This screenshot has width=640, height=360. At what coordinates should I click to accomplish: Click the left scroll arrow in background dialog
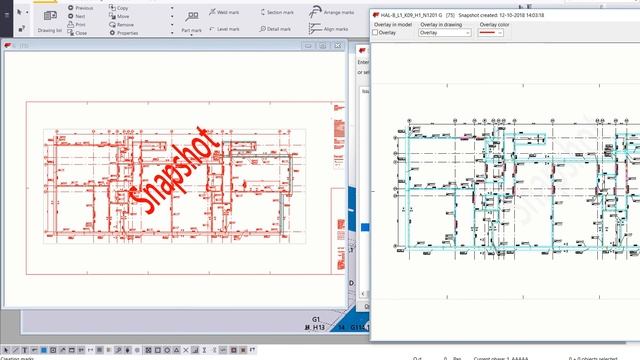click(x=363, y=293)
